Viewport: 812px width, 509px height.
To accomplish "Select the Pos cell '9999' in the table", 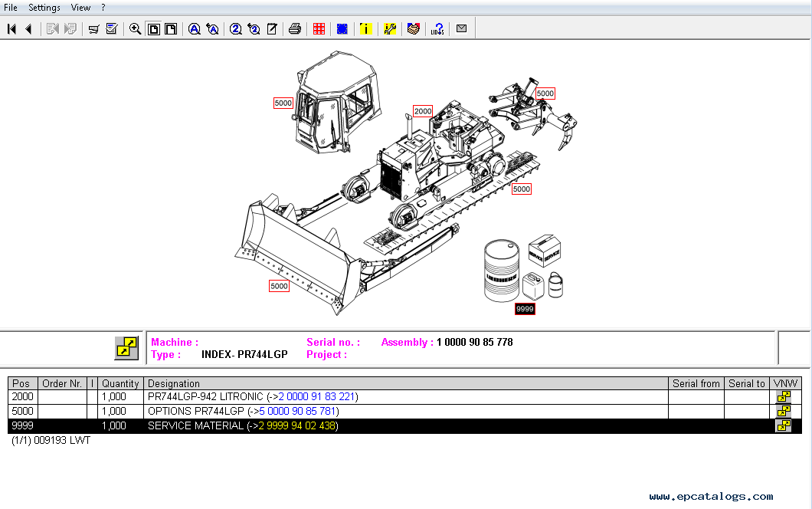I will pos(22,426).
